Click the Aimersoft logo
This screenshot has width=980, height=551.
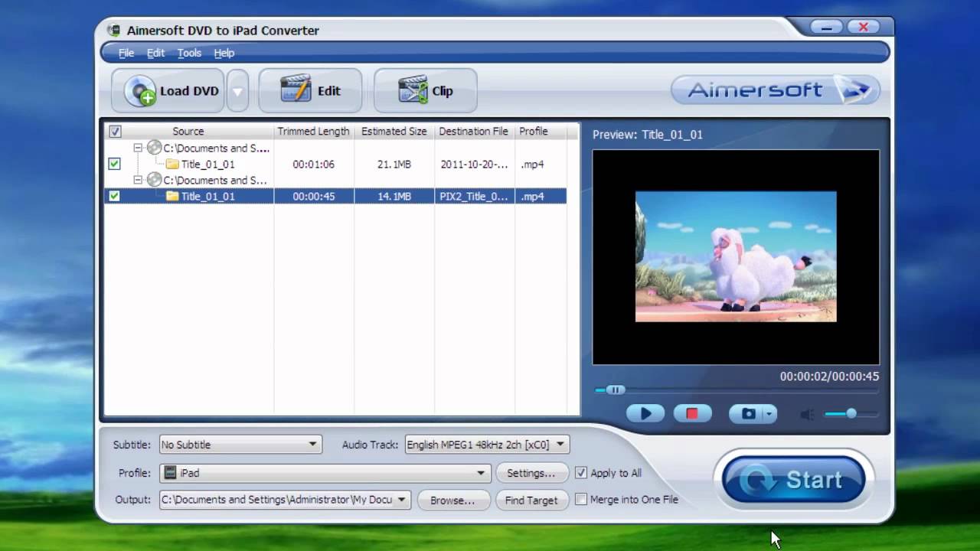[x=776, y=90]
